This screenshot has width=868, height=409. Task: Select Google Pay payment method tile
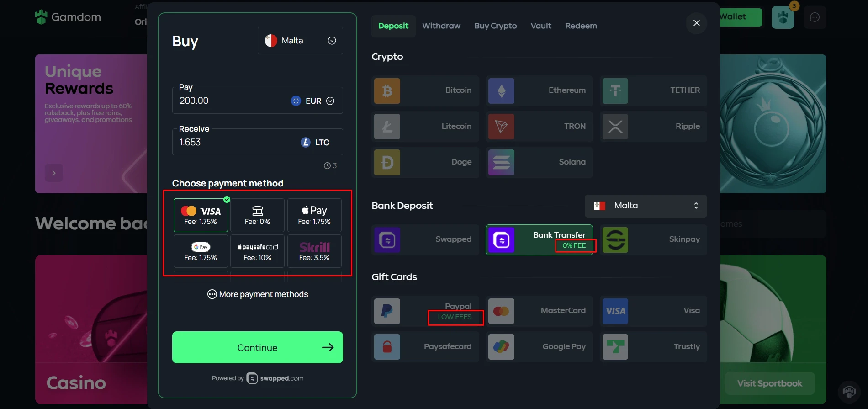click(201, 251)
